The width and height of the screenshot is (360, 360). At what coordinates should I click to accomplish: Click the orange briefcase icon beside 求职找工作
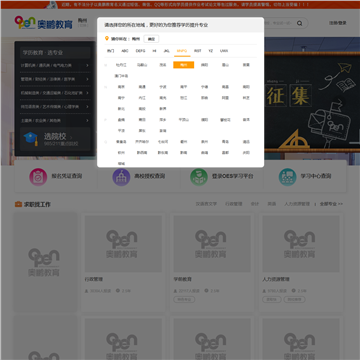coord(18,204)
